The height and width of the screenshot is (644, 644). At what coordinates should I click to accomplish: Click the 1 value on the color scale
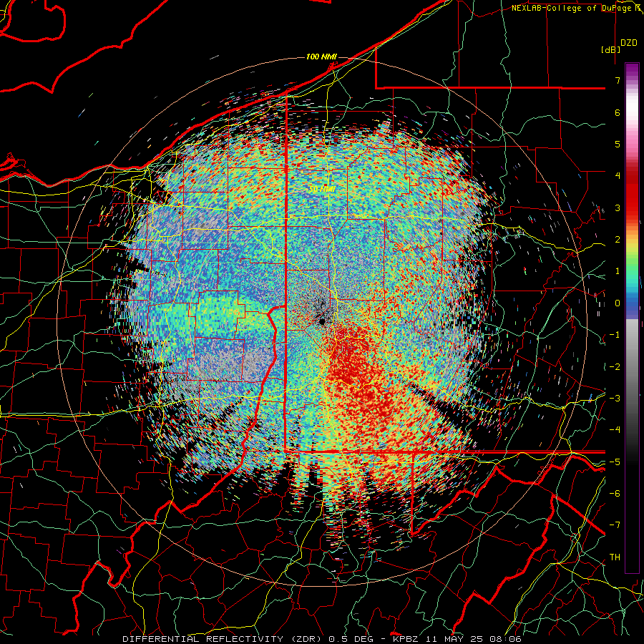click(618, 271)
